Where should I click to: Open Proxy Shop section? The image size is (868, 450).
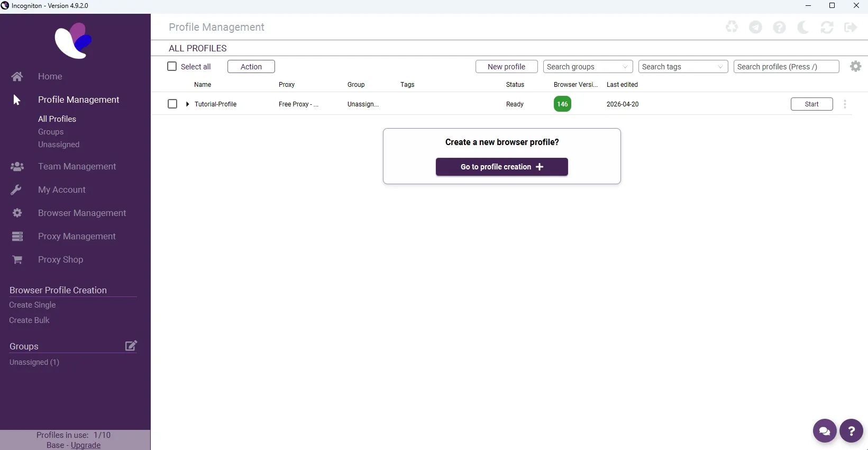61,259
